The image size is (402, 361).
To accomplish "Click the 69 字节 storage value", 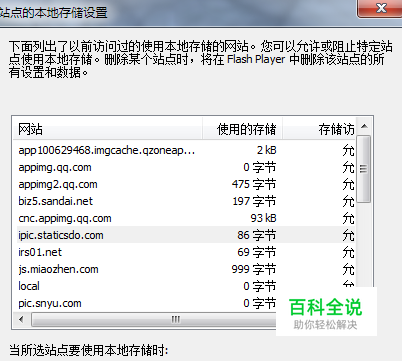I will [x=257, y=252].
